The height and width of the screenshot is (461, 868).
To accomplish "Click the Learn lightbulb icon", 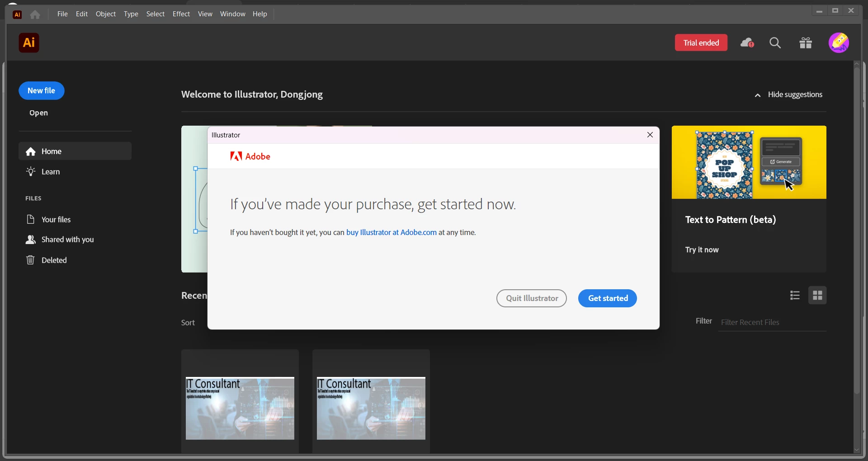I will (31, 172).
